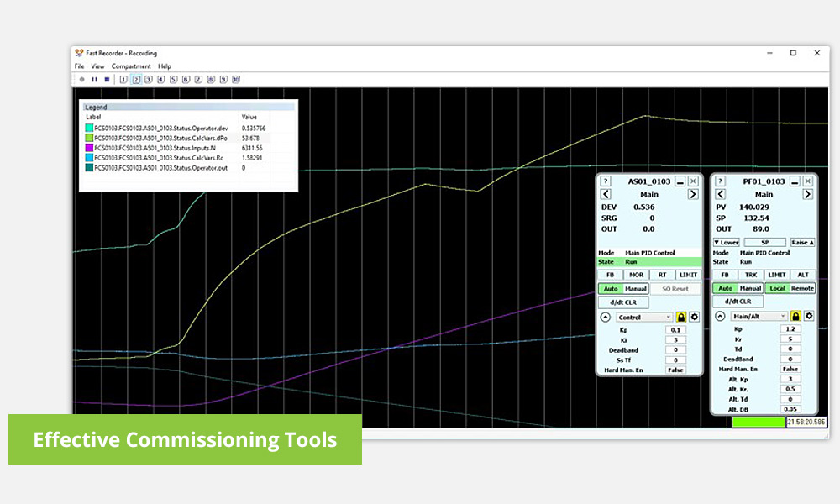The height and width of the screenshot is (504, 840).
Task: Toggle the lock icon on AS01_0103 faceplate
Action: pyautogui.click(x=681, y=317)
